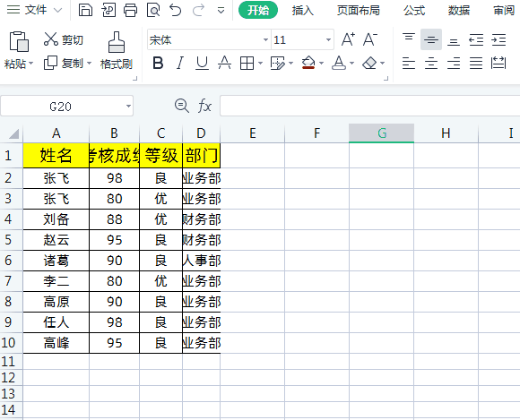Image resolution: width=520 pixels, height=420 pixels.
Task: Center text horizontally
Action: 431,63
